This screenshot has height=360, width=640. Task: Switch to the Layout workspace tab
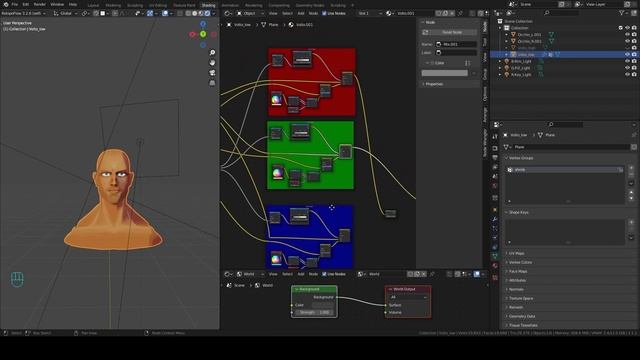coord(93,5)
